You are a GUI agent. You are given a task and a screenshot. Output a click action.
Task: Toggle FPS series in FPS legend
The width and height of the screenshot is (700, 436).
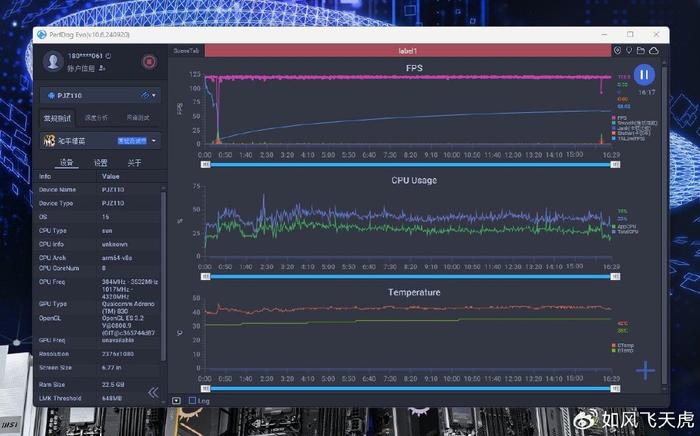coord(620,118)
